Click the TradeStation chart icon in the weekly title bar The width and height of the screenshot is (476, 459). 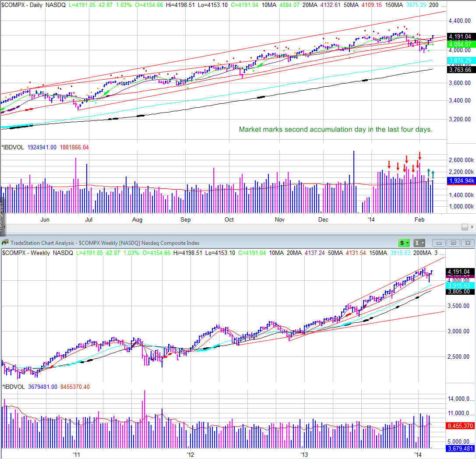(4, 243)
